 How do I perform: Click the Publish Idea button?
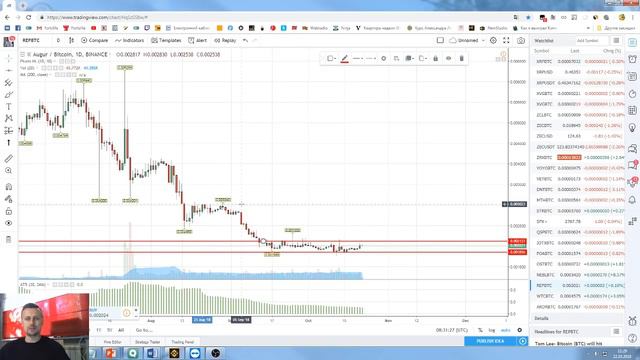(x=491, y=341)
